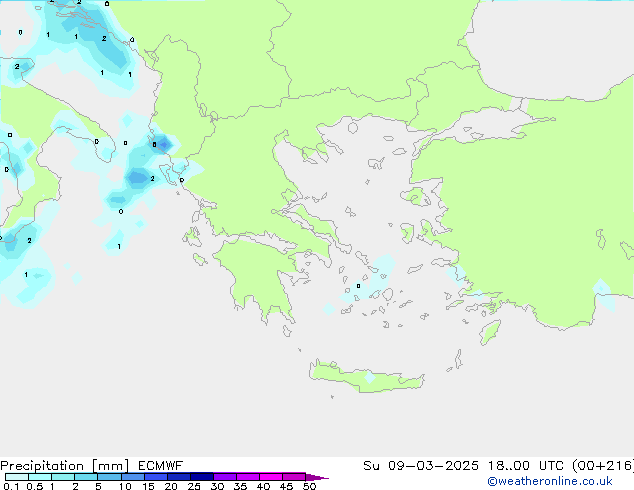
Task: Click the "0.1" legend value label
Action: (11, 486)
